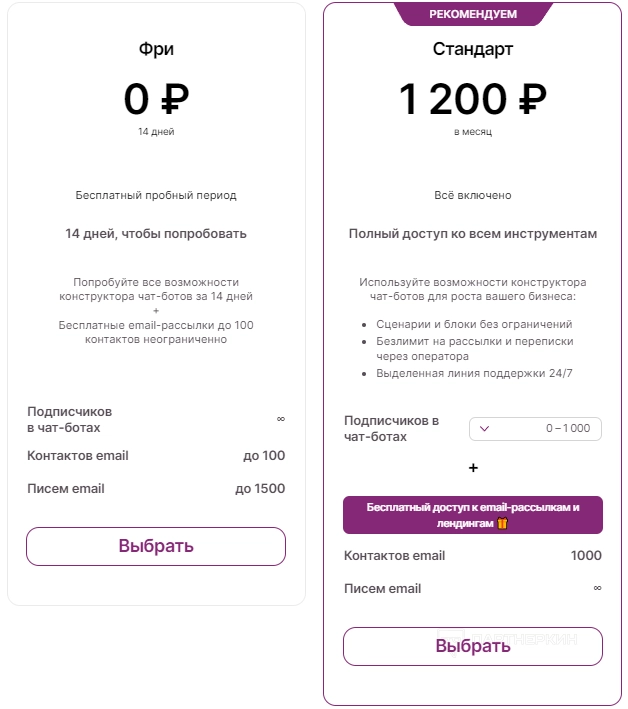The height and width of the screenshot is (709, 628).
Task: Click the chevron arrow in the subscribers dropdown
Action: coord(485,429)
